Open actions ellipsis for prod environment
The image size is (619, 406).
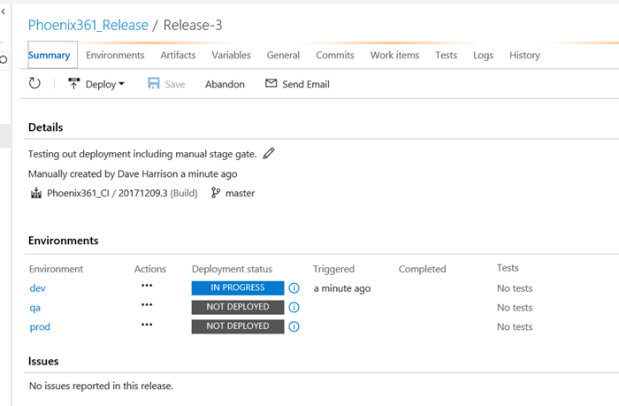(x=147, y=326)
